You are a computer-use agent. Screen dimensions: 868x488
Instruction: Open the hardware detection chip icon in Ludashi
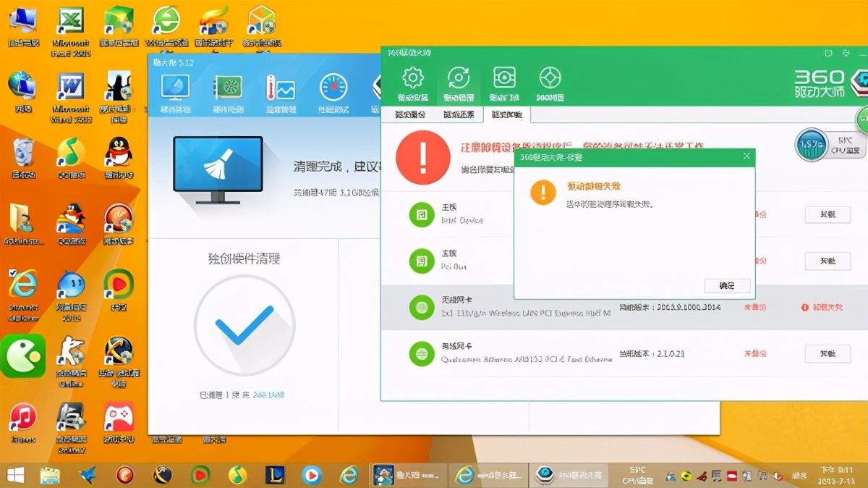(x=227, y=94)
